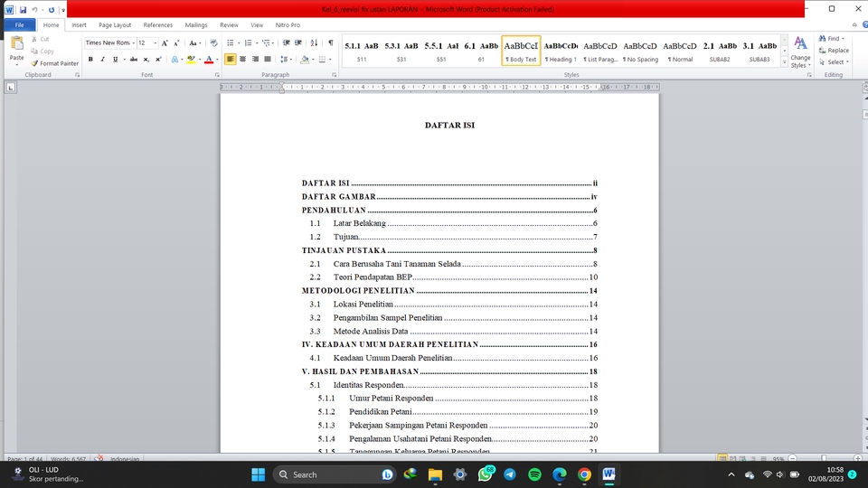Click the text highlight color button
The height and width of the screenshot is (488, 868).
click(191, 60)
